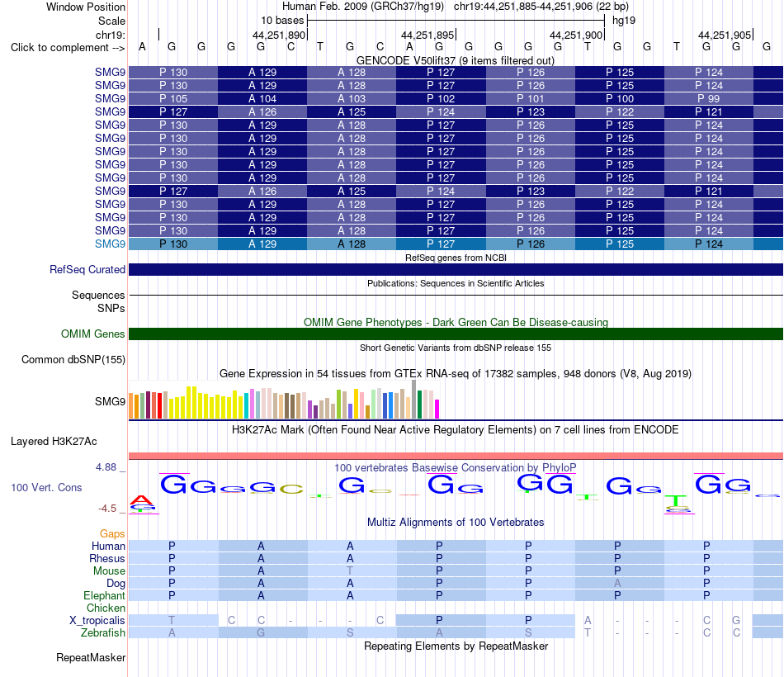The width and height of the screenshot is (784, 677).
Task: Click the T in Mouse alignment row
Action: click(x=350, y=571)
